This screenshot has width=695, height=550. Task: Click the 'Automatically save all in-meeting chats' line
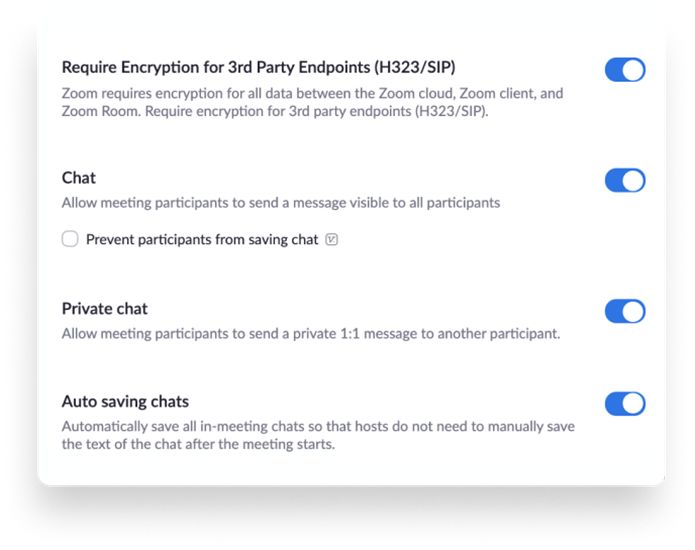[318, 426]
